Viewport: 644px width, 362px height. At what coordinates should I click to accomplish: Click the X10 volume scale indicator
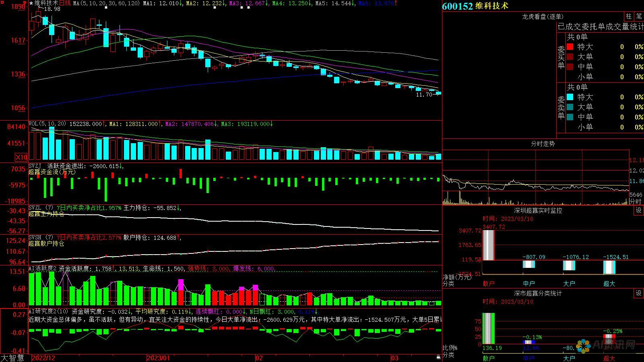(21, 157)
